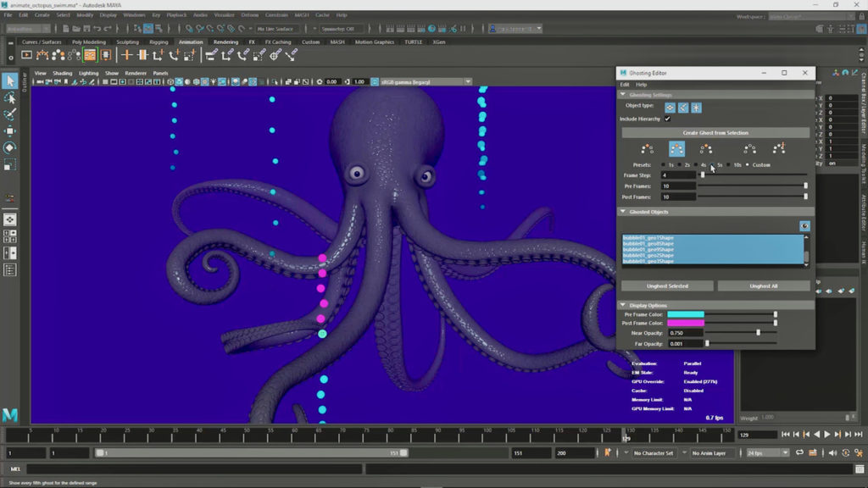The image size is (868, 488).
Task: Click the Play forwards button
Action: click(827, 435)
